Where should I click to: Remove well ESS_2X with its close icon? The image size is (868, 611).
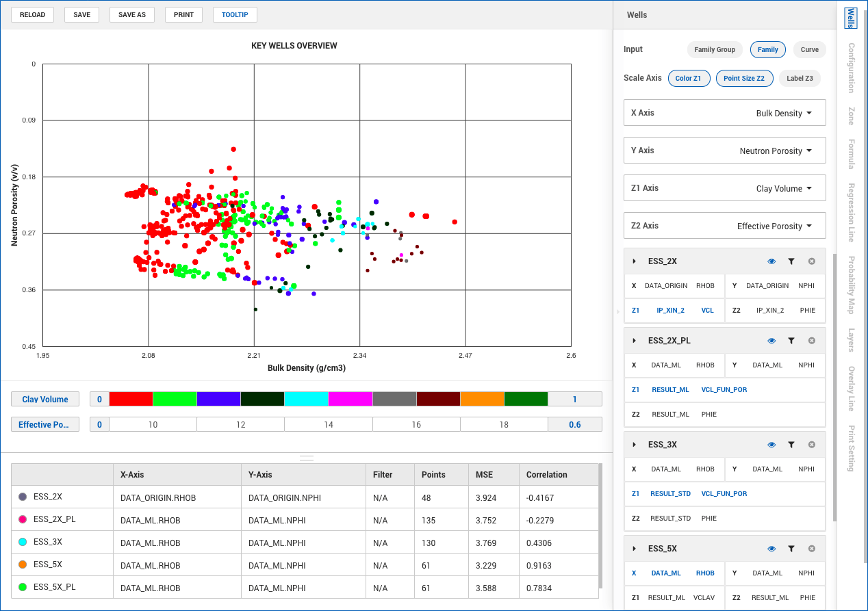click(x=812, y=261)
